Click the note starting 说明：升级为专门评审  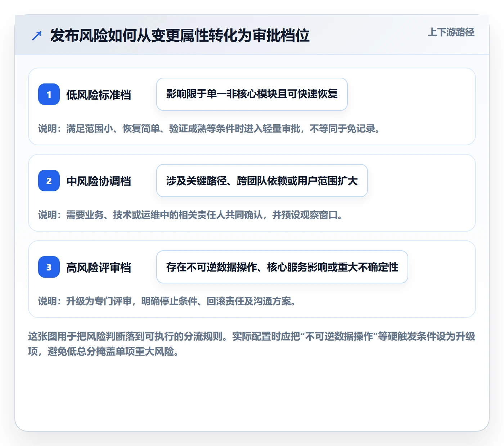[167, 301]
